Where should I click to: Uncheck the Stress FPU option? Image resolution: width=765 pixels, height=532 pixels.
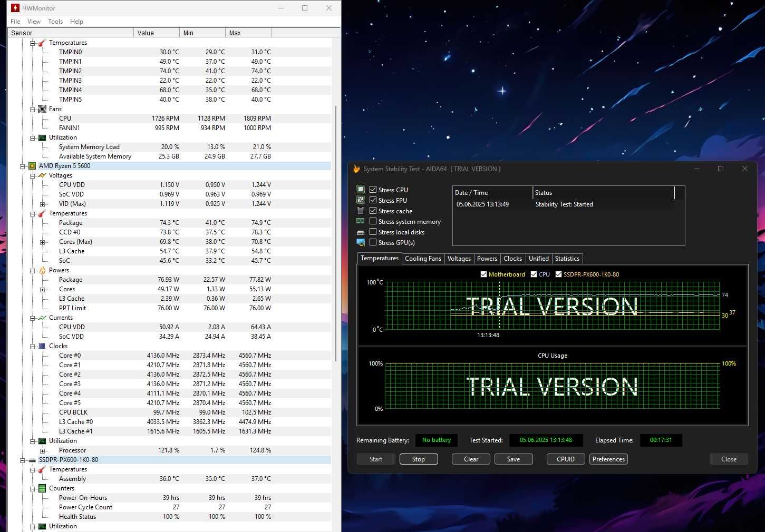pos(373,200)
